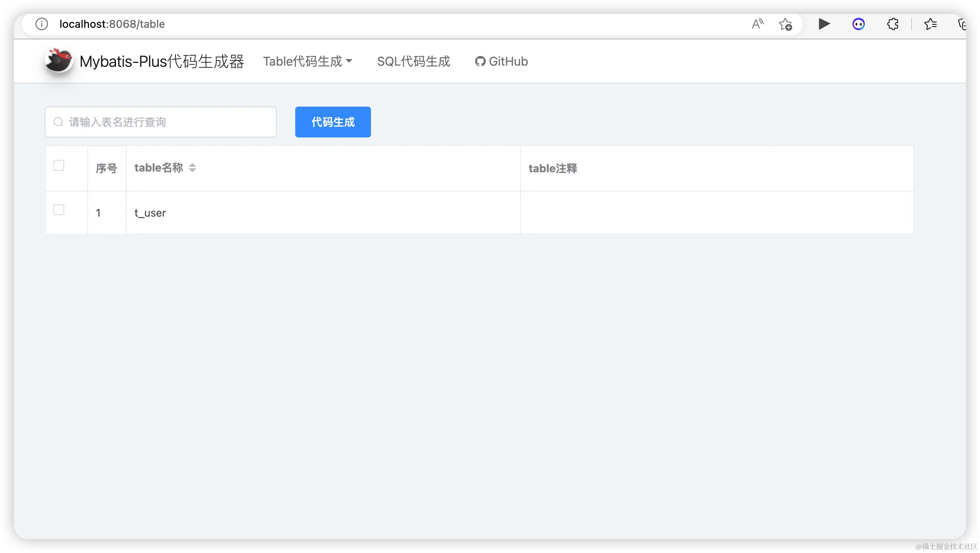Screen dimensions: 980x553
Task: Open the purple face extension icon
Action: (858, 24)
